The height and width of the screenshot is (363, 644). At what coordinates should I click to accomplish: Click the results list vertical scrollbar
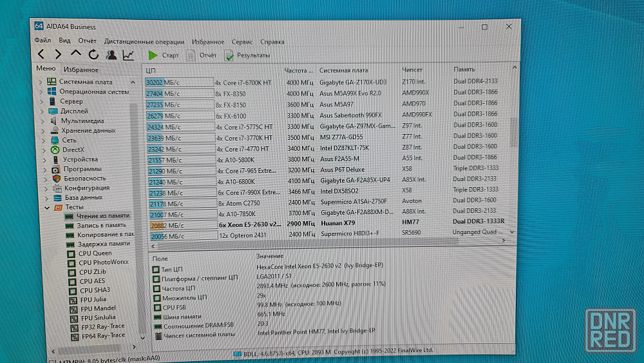click(x=513, y=132)
